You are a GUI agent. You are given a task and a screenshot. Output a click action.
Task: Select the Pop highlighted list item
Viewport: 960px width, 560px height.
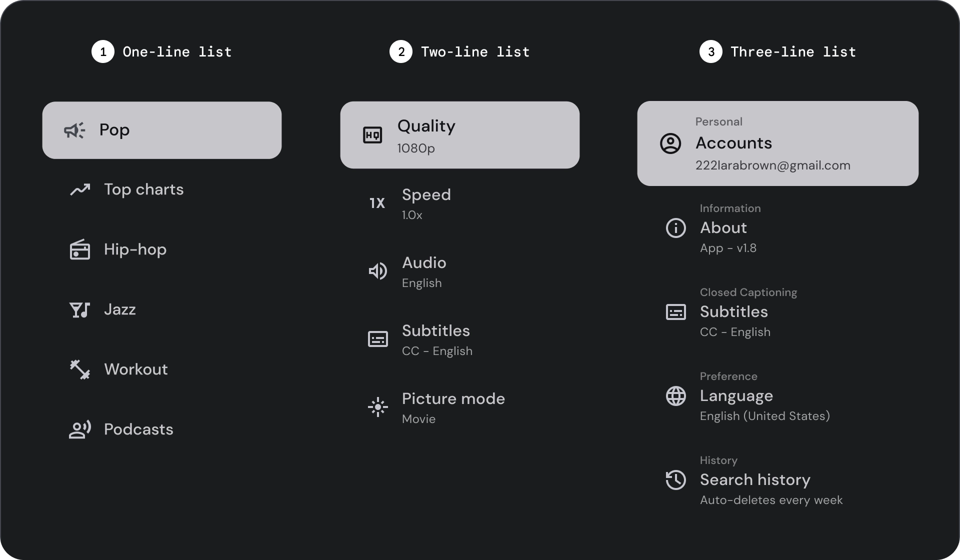[x=162, y=130]
